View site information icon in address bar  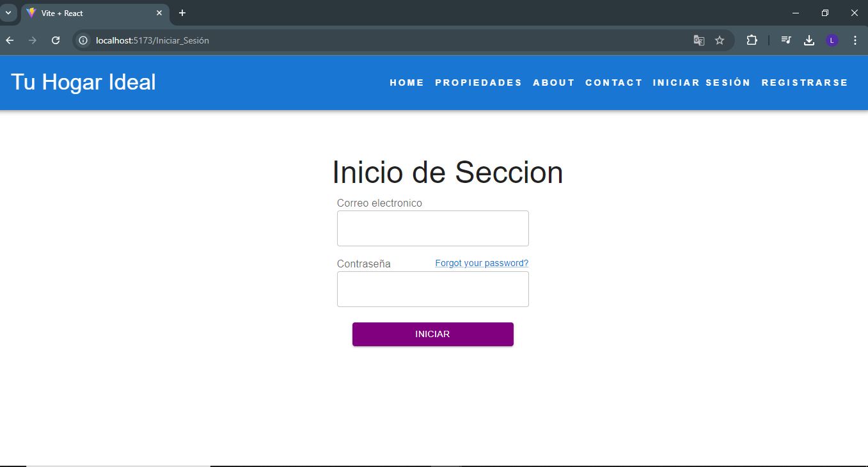tap(83, 40)
